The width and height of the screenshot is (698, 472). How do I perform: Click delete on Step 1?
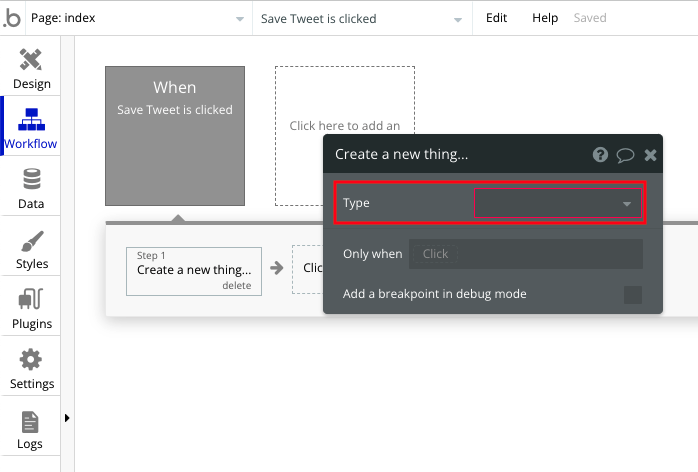237,285
